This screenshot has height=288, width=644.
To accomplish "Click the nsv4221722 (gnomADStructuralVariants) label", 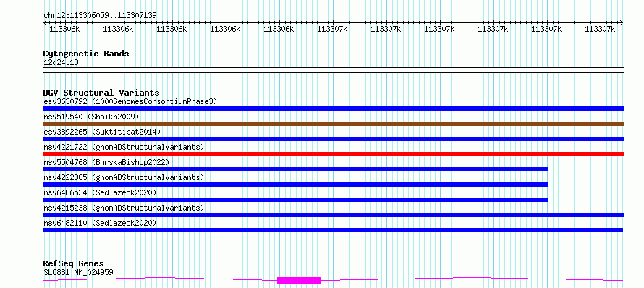I will [124, 147].
